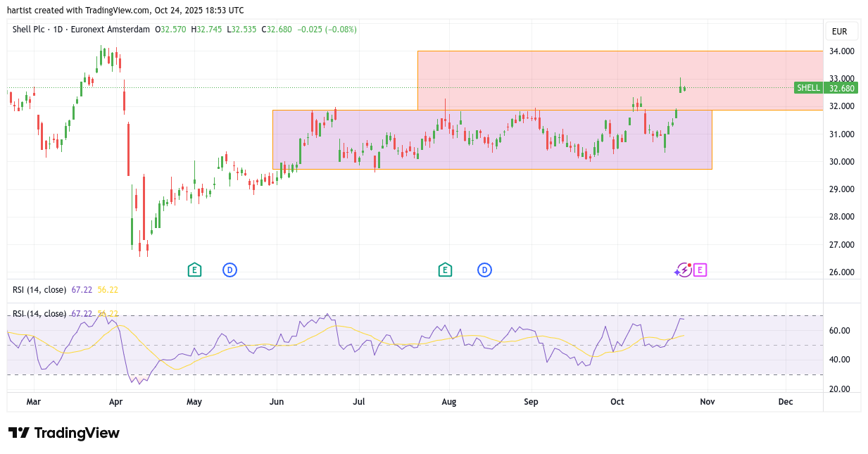Click the 32.680 current price label
868x454 pixels.
(x=841, y=88)
